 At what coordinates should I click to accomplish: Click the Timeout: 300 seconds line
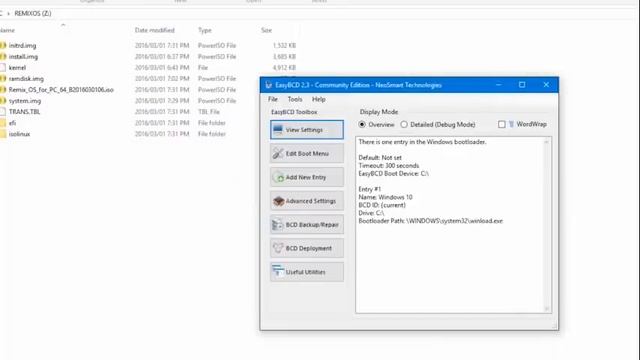389,165
